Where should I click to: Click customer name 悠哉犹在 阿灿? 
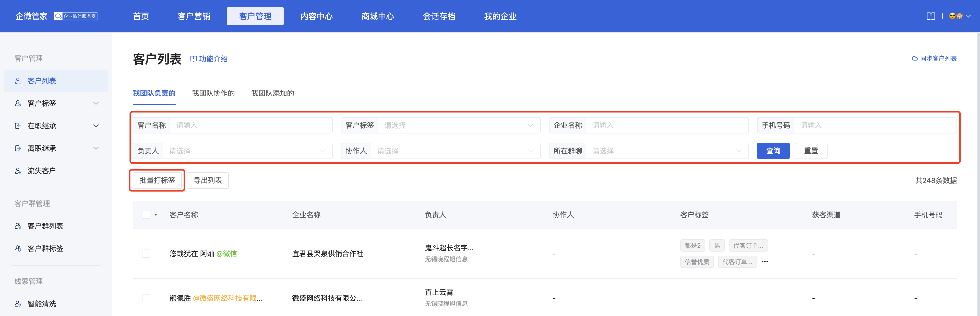click(192, 254)
